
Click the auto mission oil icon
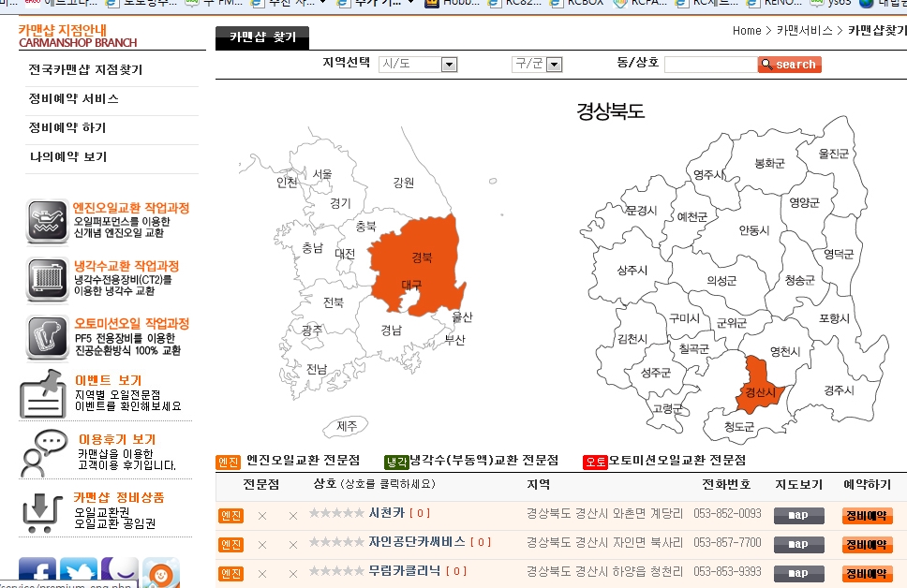click(47, 337)
